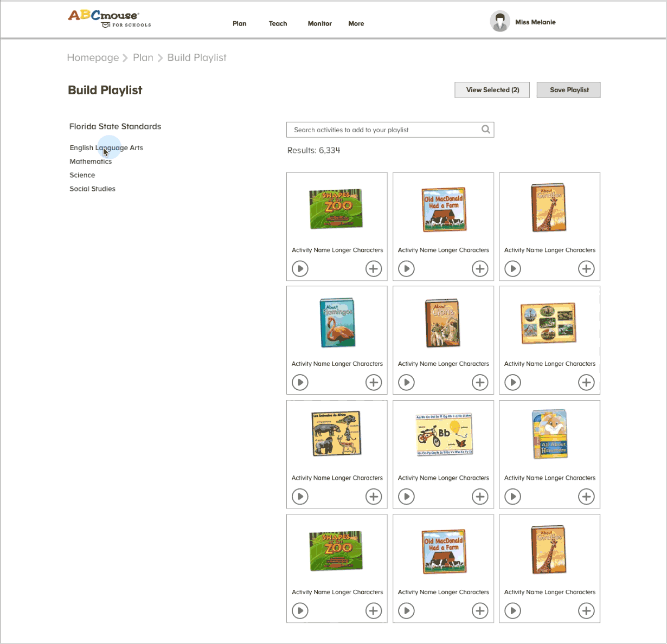Preview the About Flamingos activity with play icon
Image resolution: width=667 pixels, height=644 pixels.
(x=300, y=383)
